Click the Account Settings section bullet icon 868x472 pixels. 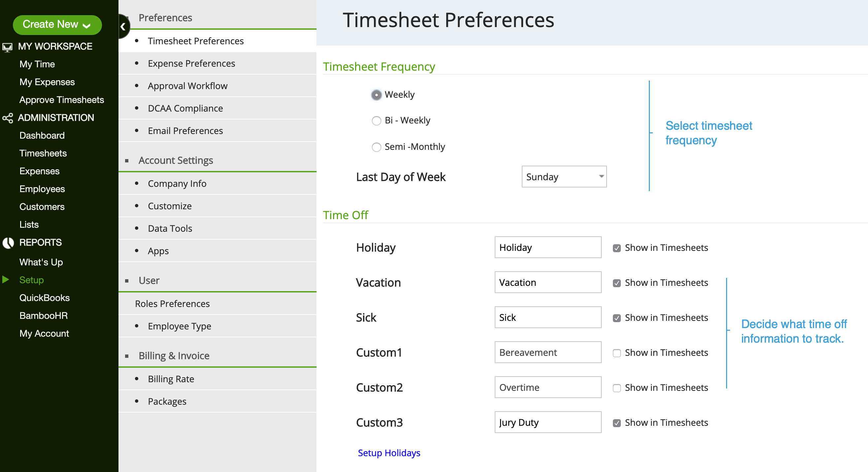pos(127,161)
